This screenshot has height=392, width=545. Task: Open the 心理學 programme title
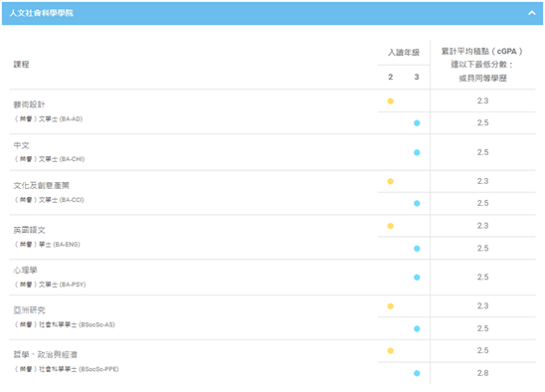tap(26, 271)
